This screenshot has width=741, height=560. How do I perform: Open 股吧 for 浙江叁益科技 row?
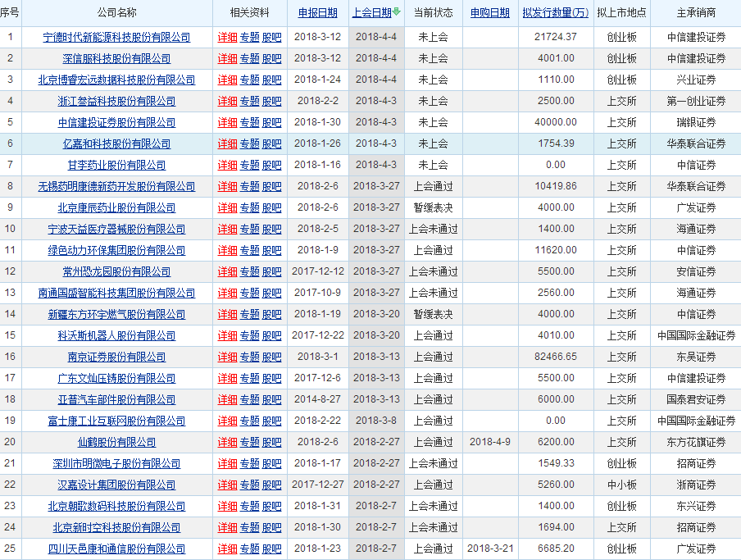(x=271, y=101)
